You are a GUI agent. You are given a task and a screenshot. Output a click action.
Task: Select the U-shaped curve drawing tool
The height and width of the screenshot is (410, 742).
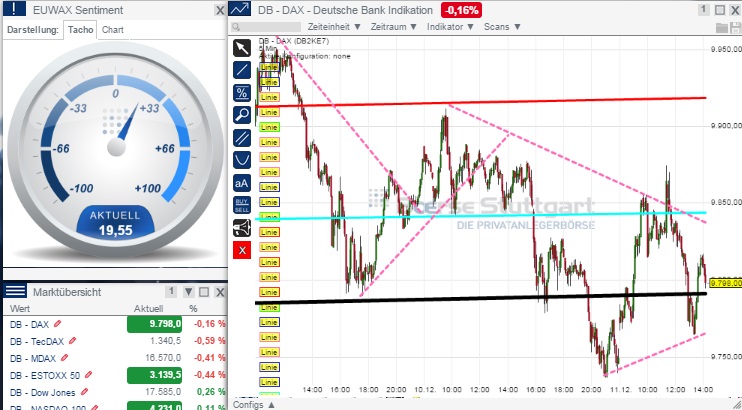242,160
